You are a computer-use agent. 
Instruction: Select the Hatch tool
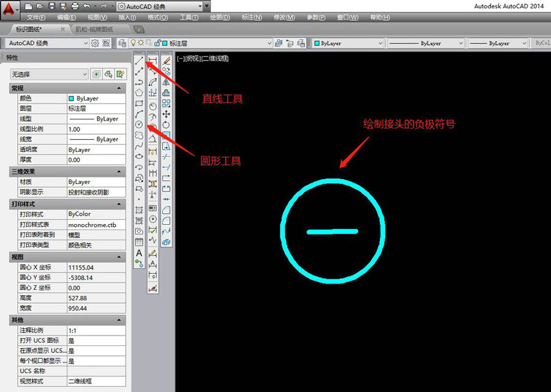139,210
